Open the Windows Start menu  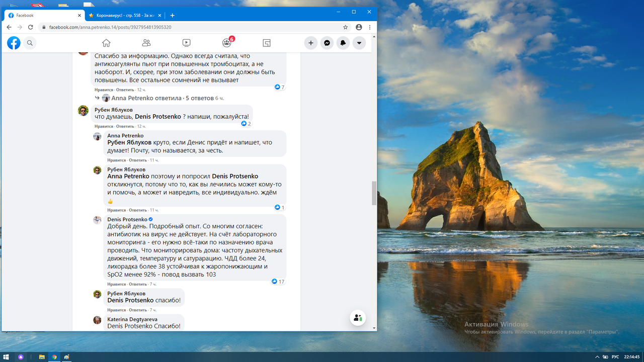click(6, 357)
